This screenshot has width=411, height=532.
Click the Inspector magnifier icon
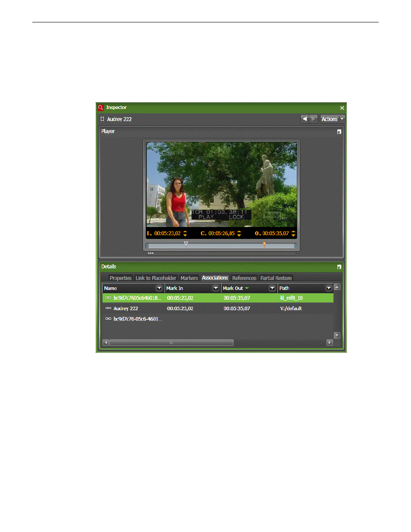coord(100,108)
